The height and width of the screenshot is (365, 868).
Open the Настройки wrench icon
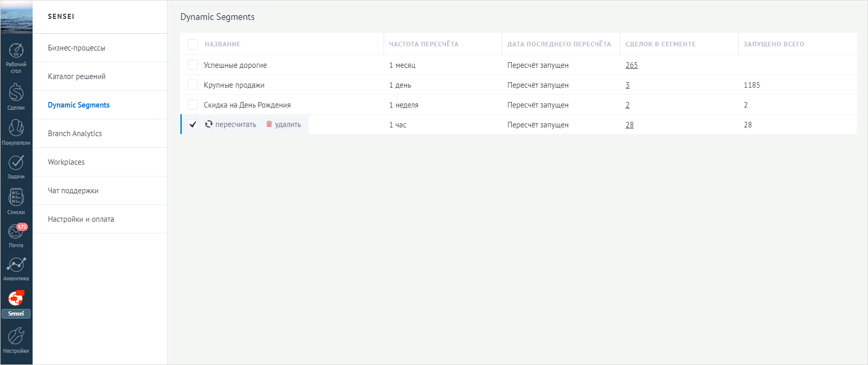click(x=16, y=336)
